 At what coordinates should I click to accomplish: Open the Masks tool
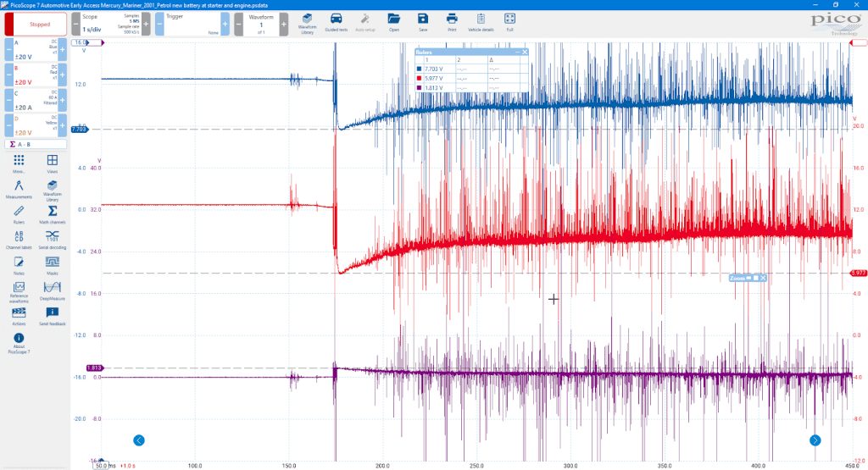coord(52,265)
